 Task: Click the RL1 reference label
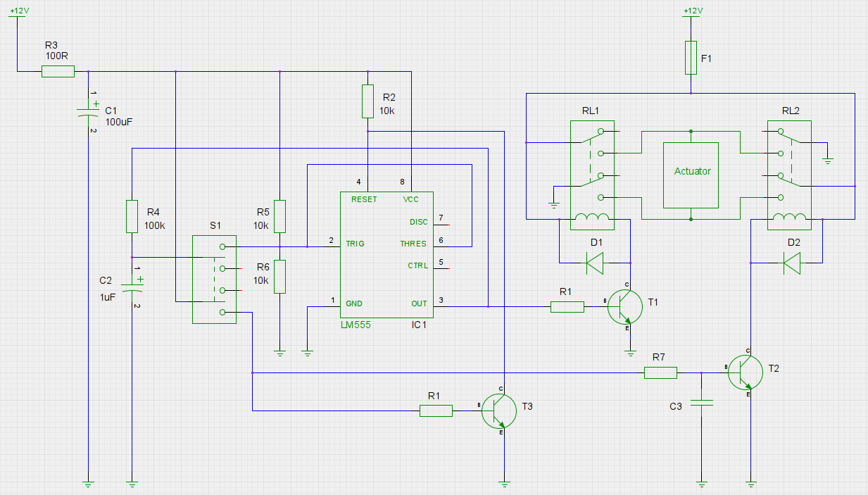(590, 110)
